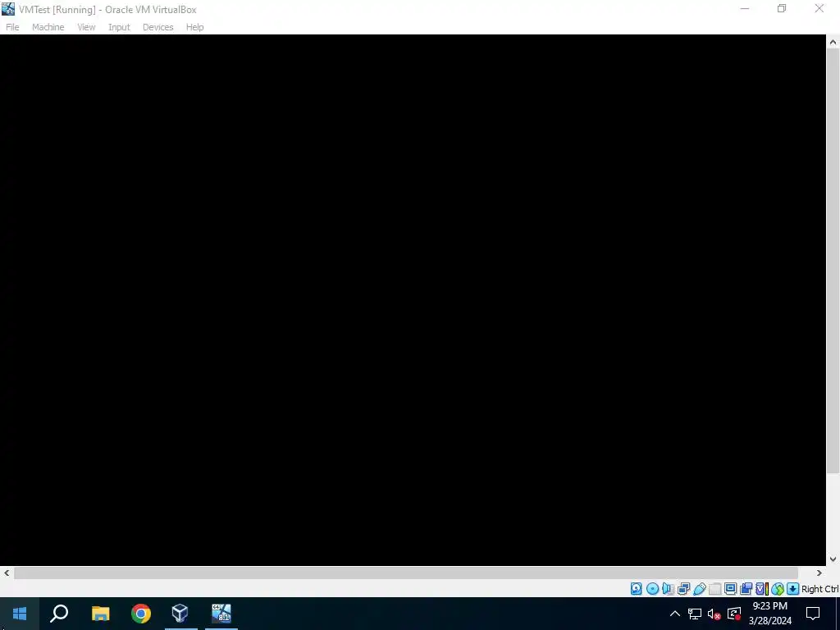
Task: Click the muted volume tray icon
Action: tap(714, 614)
